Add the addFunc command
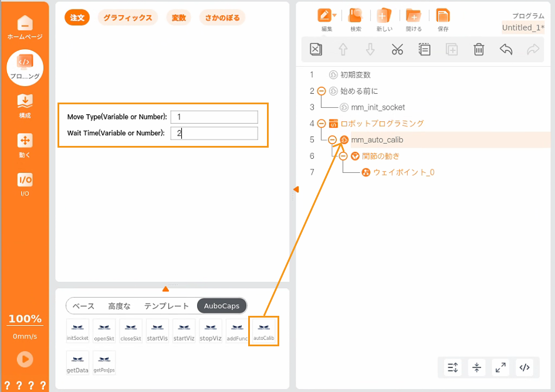The image size is (555, 392). coord(237,331)
